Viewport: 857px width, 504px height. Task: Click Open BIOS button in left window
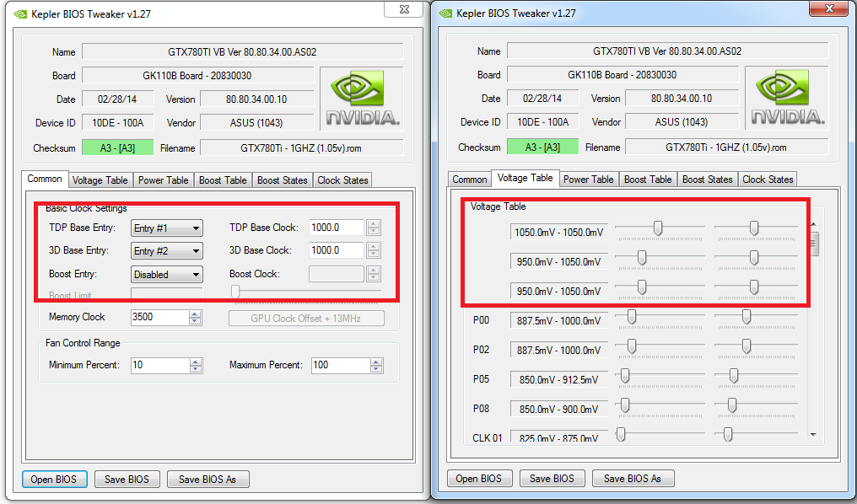click(54, 480)
